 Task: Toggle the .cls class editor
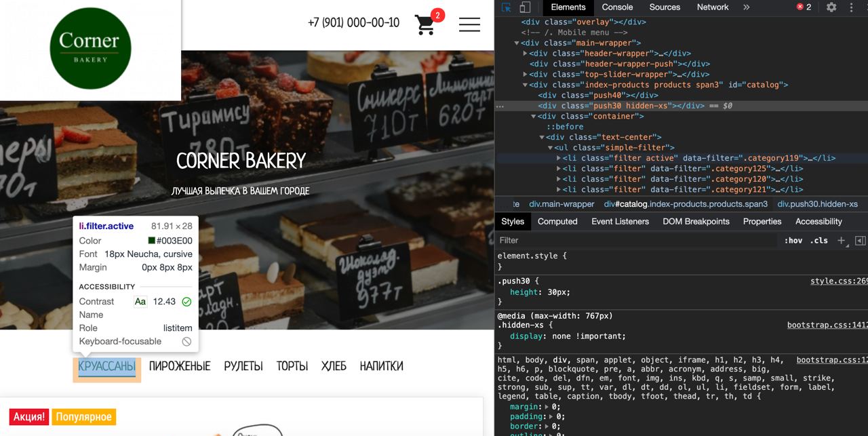(819, 240)
